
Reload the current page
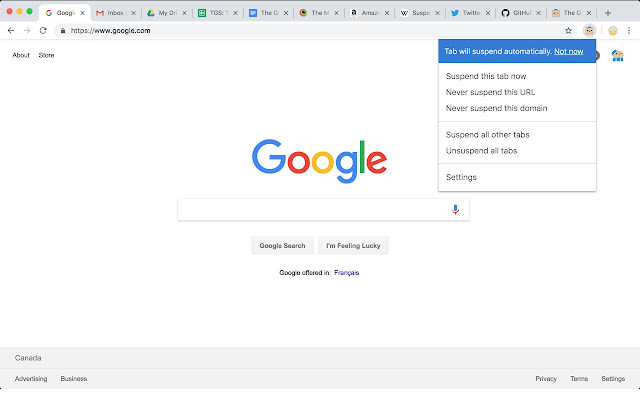click(43, 31)
